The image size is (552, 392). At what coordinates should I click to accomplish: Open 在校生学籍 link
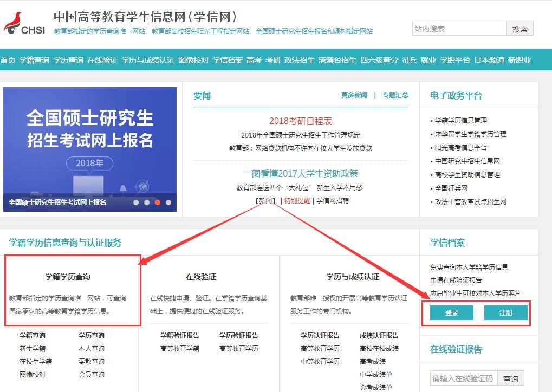coord(36,361)
